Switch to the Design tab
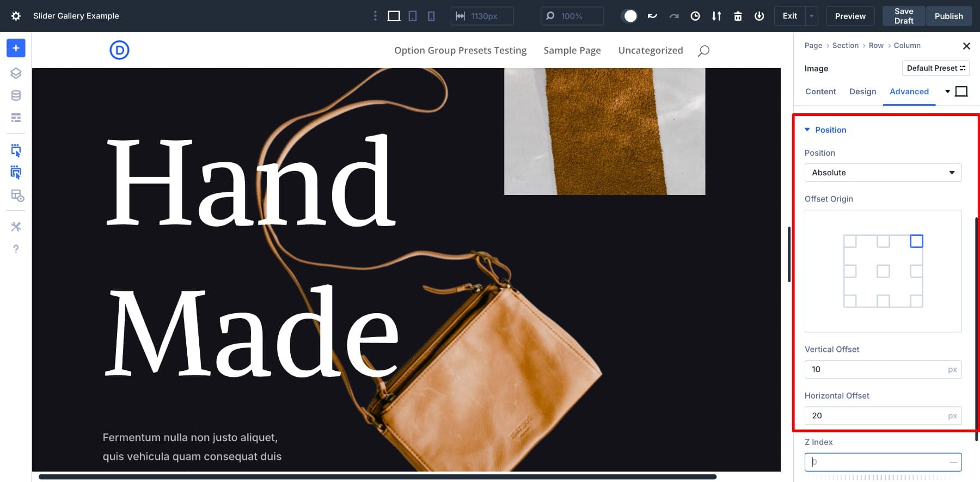Viewport: 980px width, 482px height. point(862,91)
